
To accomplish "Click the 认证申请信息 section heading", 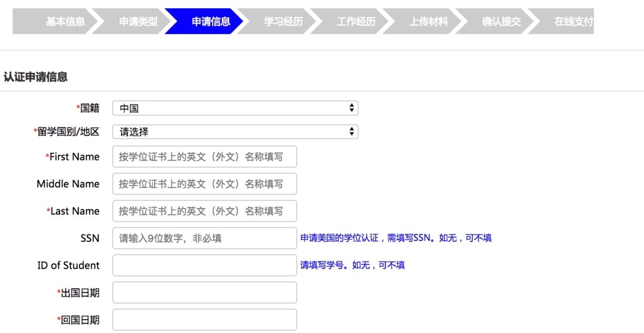I will (36, 77).
